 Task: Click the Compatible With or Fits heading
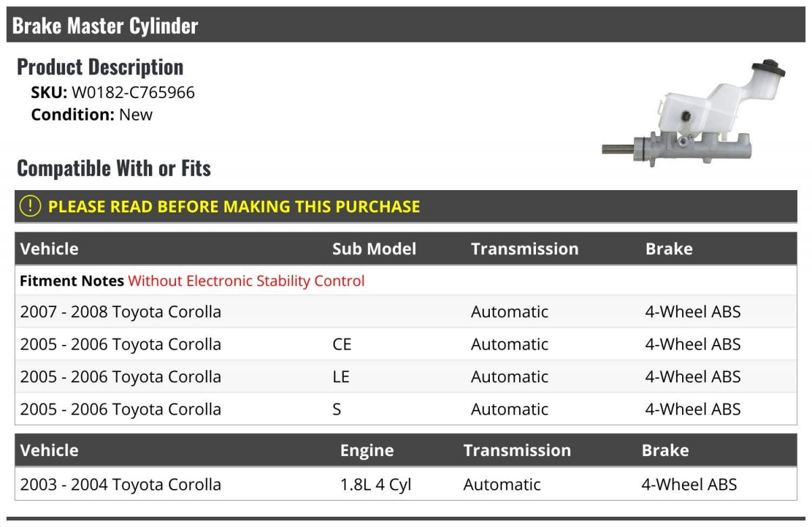click(x=114, y=168)
